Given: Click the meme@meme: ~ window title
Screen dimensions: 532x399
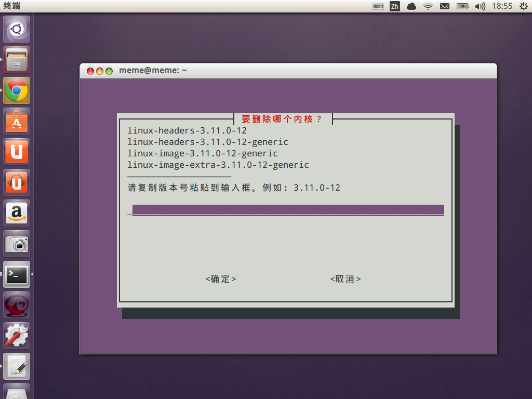Looking at the screenshot, I should tap(153, 70).
